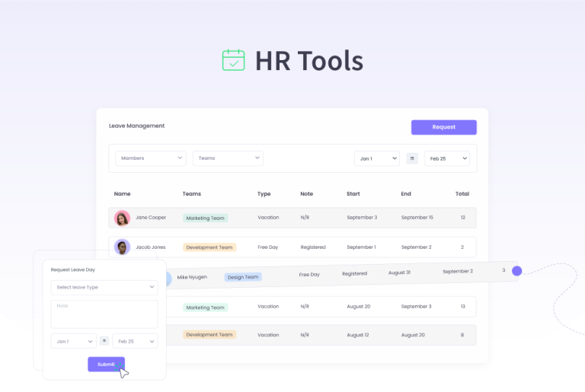Screen dimensions: 585x392
Task: Open the Feb 25 dropdown in the request form
Action: pos(135,342)
